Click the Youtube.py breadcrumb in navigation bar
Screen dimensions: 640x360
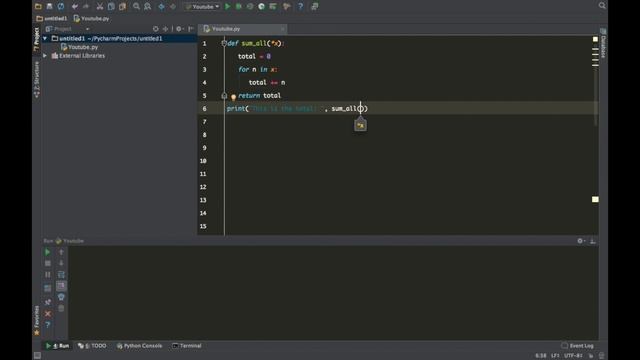(91, 18)
